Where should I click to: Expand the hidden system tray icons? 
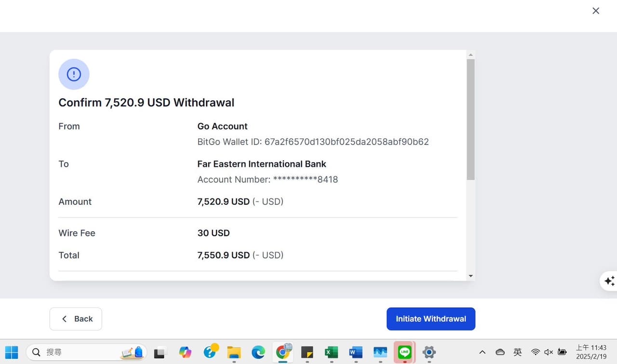(482, 352)
